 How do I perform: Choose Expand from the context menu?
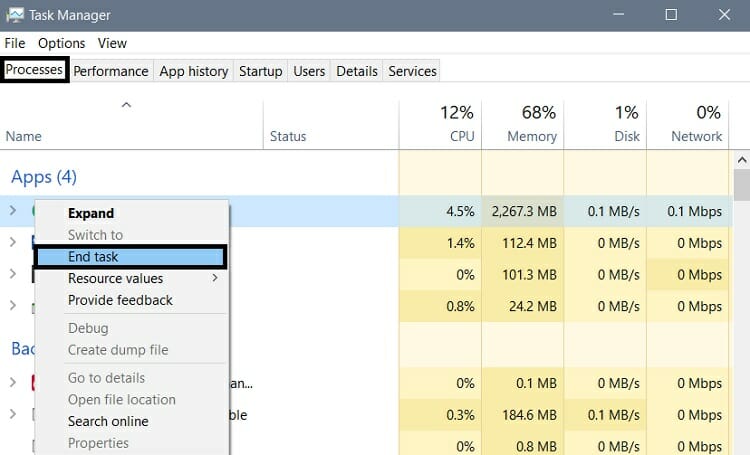[91, 213]
